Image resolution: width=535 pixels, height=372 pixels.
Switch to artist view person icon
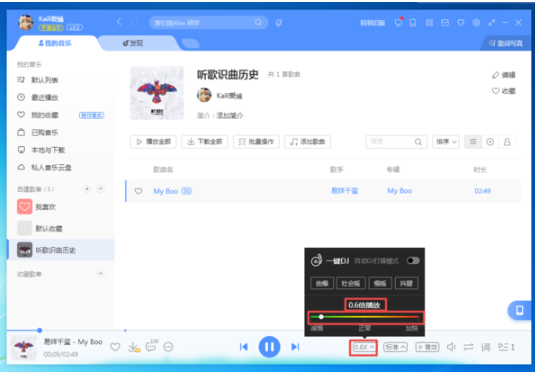pos(507,142)
